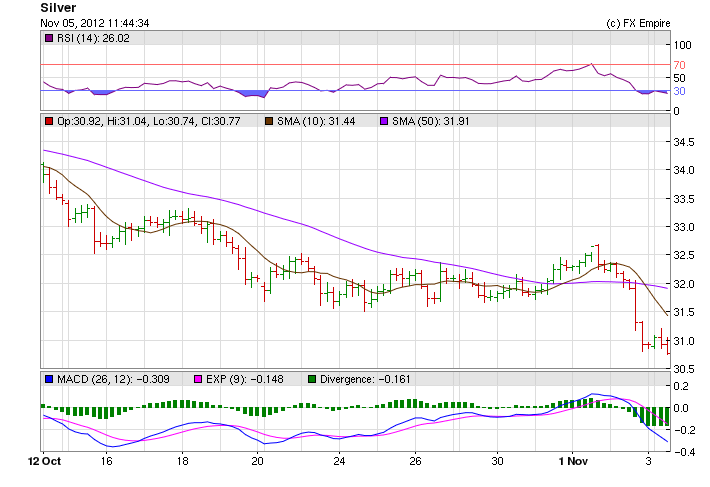Click the 16 date axis label
710x487 pixels.
[x=106, y=461]
